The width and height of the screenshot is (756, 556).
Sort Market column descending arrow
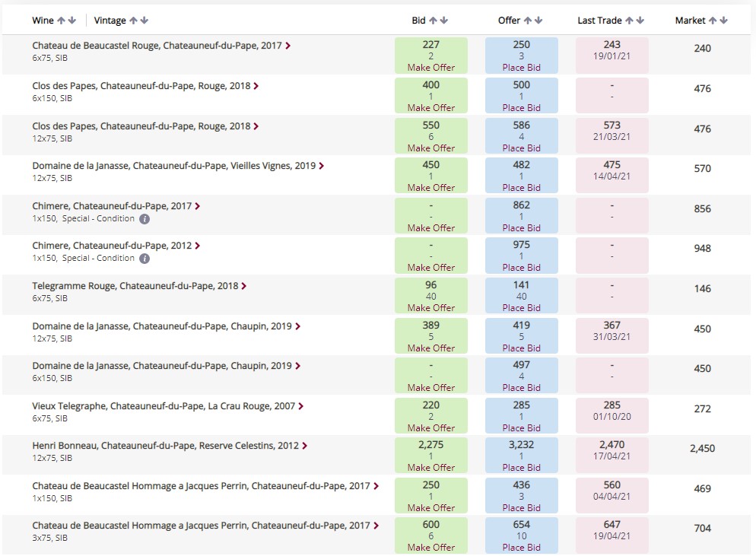pos(724,21)
